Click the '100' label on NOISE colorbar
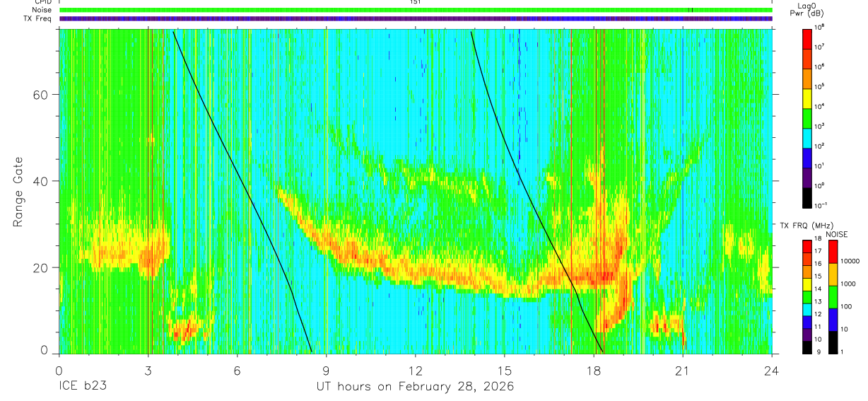Viewport: 868px width, 401px height. (845, 307)
